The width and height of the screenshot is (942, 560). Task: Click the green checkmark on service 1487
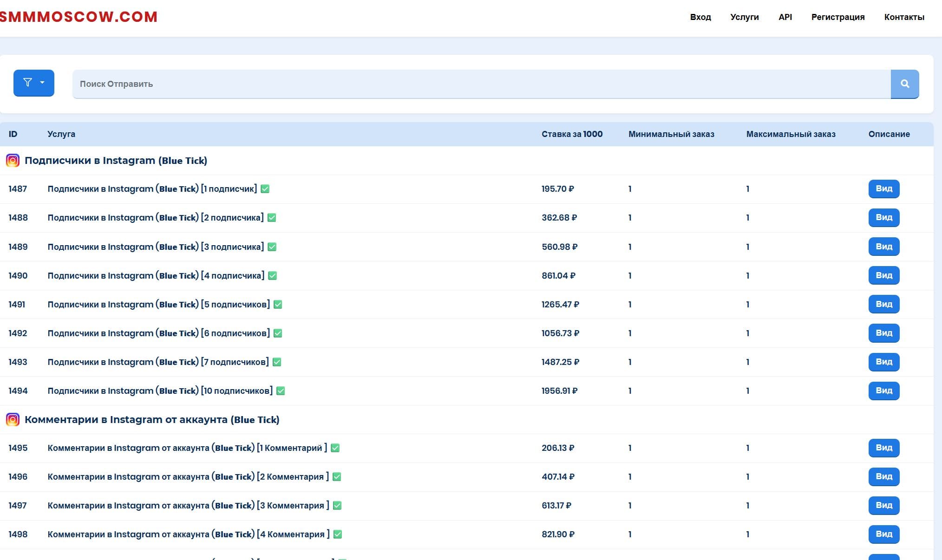point(265,189)
